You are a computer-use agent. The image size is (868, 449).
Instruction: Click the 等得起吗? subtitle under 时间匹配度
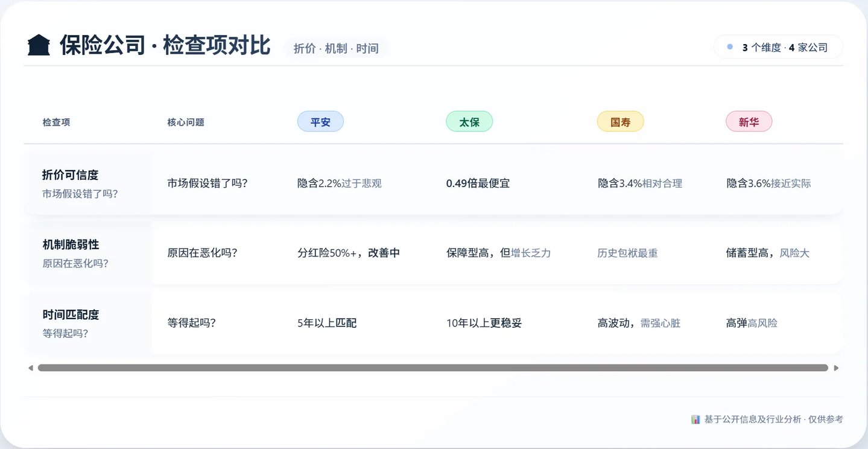[x=65, y=333]
